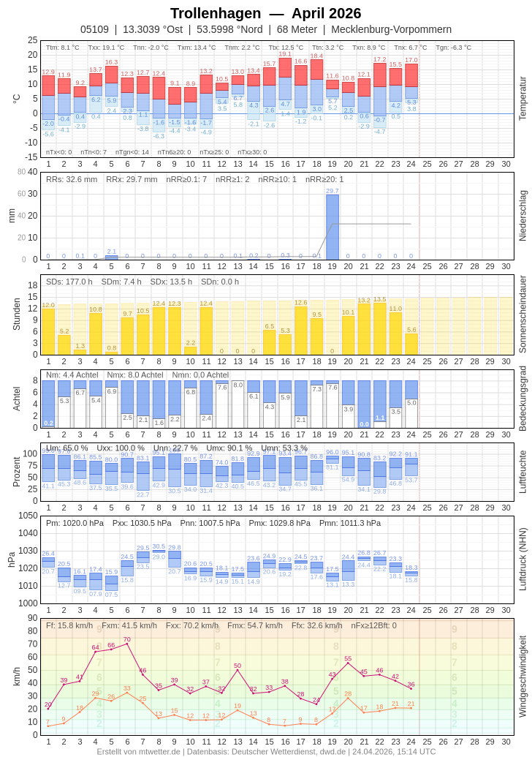Select the '8.0' cloud cover label on day 13
The width and height of the screenshot is (532, 757).
click(x=237, y=385)
